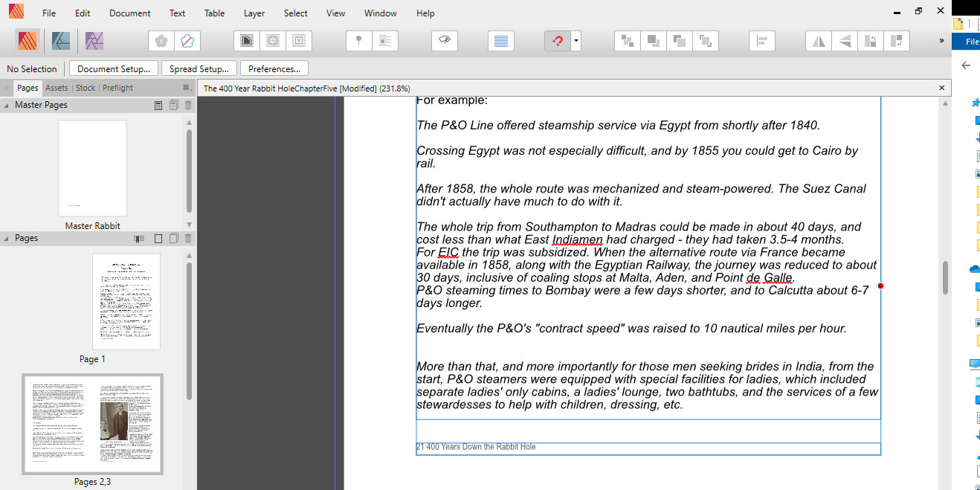This screenshot has height=490, width=980.
Task: Click the delete master trash icon
Action: [x=188, y=105]
